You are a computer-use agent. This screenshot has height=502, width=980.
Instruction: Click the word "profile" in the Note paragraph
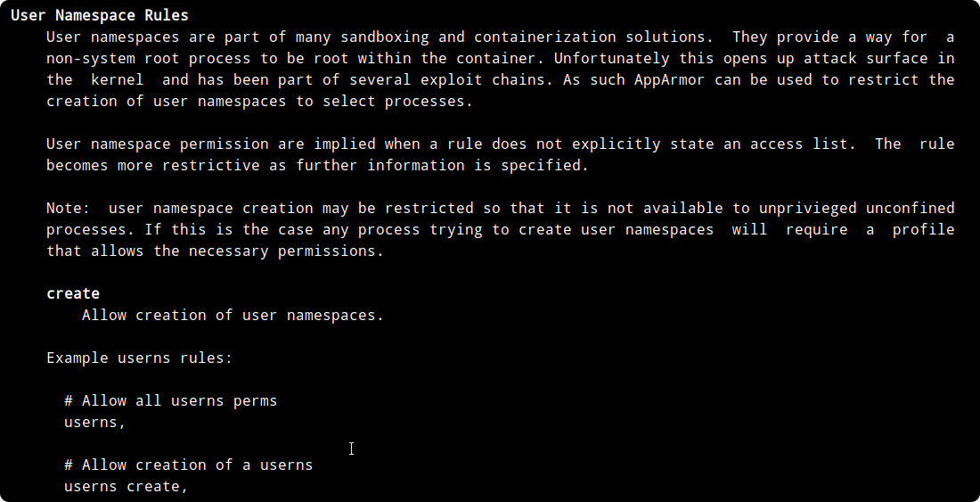click(923, 229)
